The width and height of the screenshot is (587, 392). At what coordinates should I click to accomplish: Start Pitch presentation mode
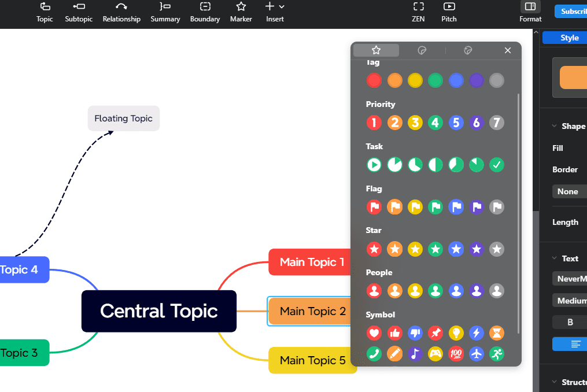(449, 12)
